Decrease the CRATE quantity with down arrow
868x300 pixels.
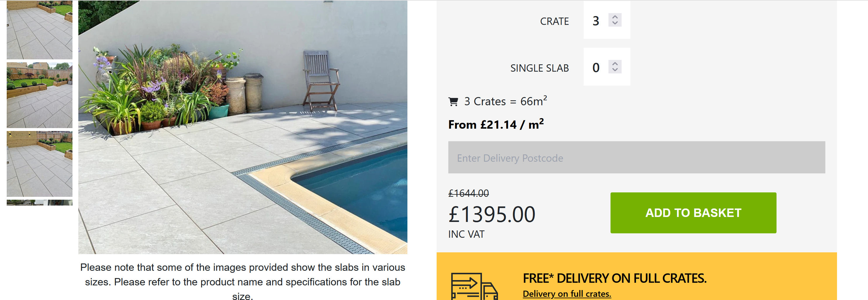click(615, 23)
